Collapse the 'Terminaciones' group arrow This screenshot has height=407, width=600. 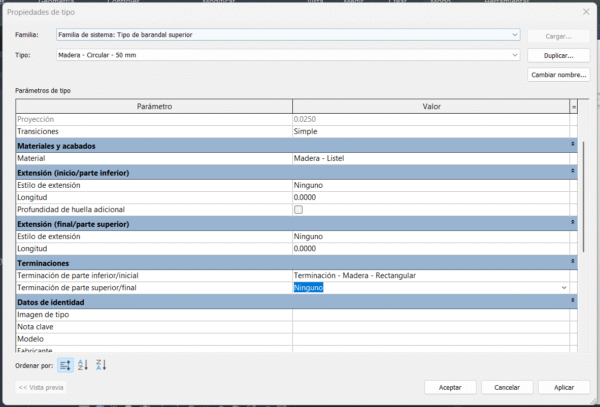coord(573,262)
